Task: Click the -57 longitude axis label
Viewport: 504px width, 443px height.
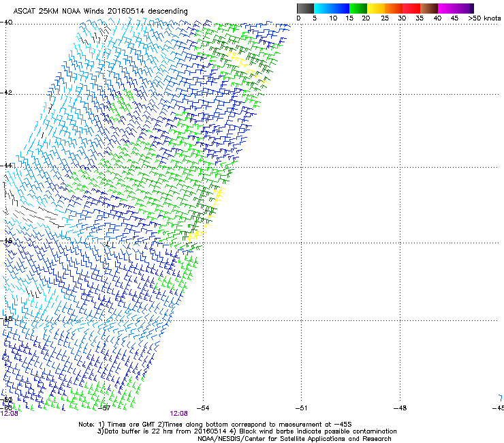Action: [x=104, y=408]
